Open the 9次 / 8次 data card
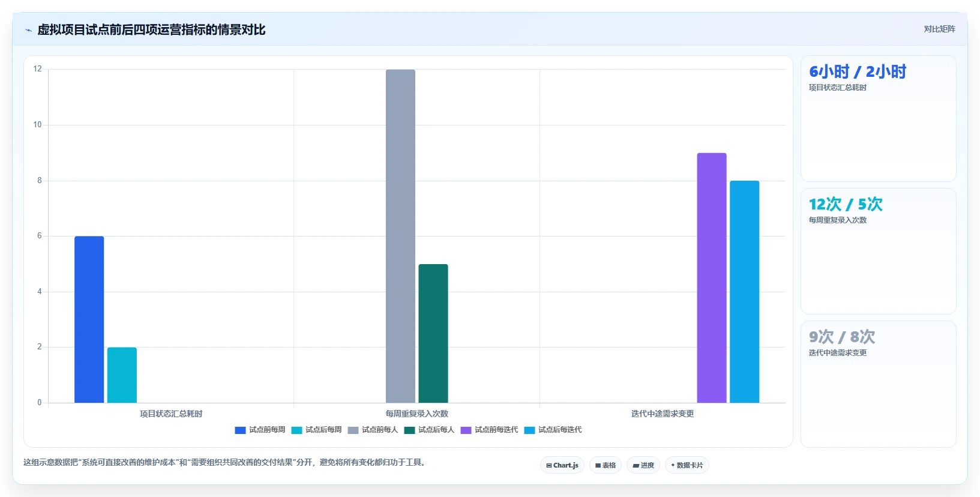980x497 pixels. tap(879, 384)
